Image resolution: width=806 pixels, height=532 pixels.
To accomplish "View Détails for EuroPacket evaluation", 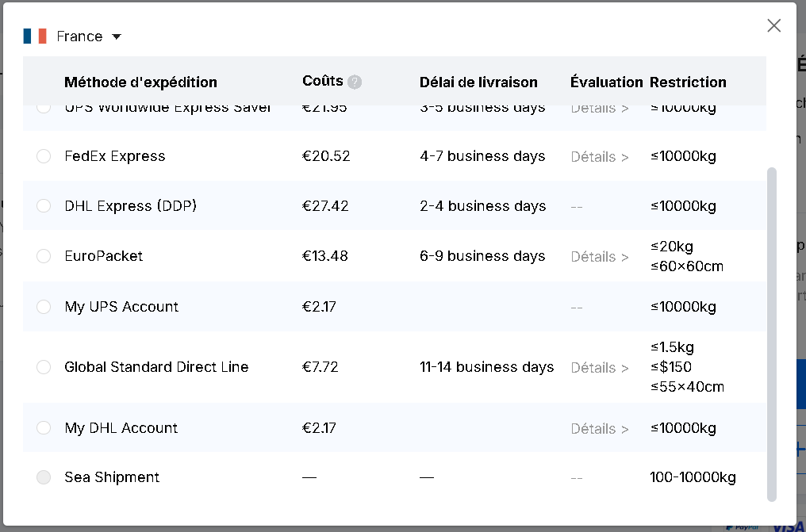I will click(x=600, y=257).
